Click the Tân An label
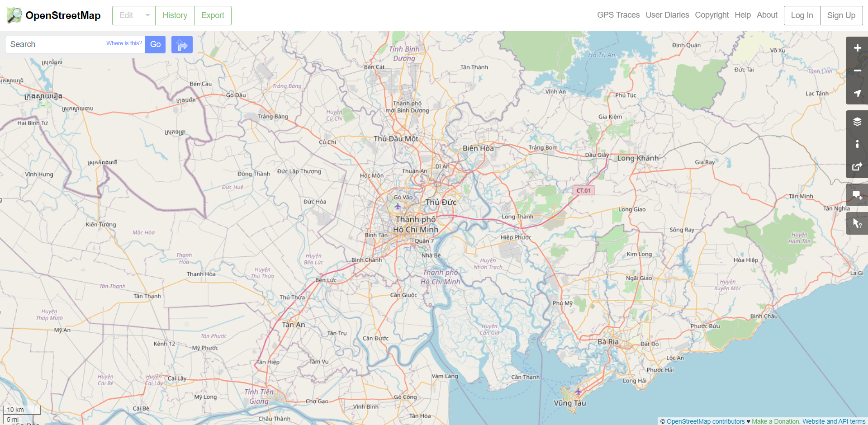 (x=293, y=325)
